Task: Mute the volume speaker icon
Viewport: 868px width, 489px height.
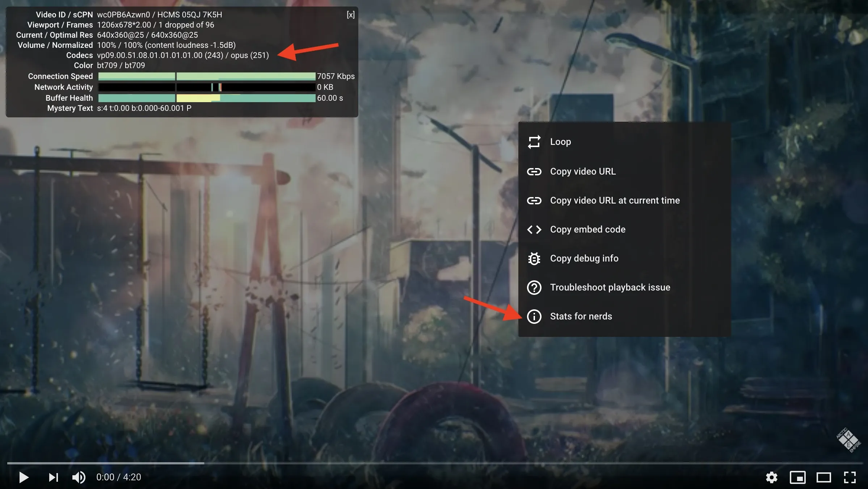Action: pos(79,477)
